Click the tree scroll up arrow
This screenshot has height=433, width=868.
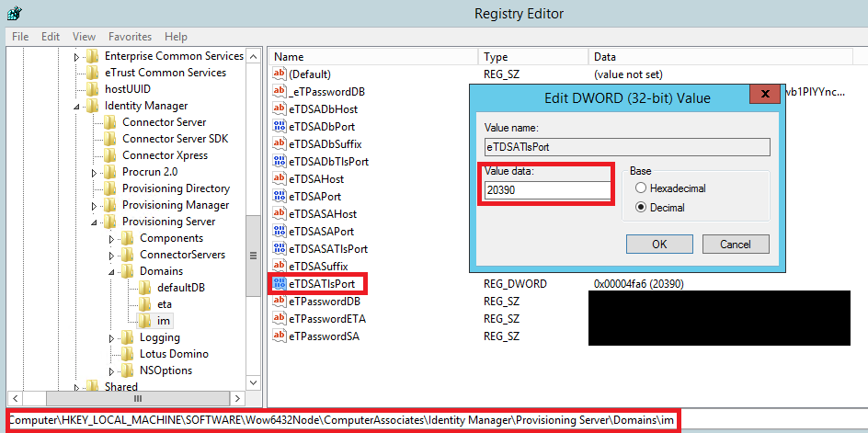(x=253, y=56)
